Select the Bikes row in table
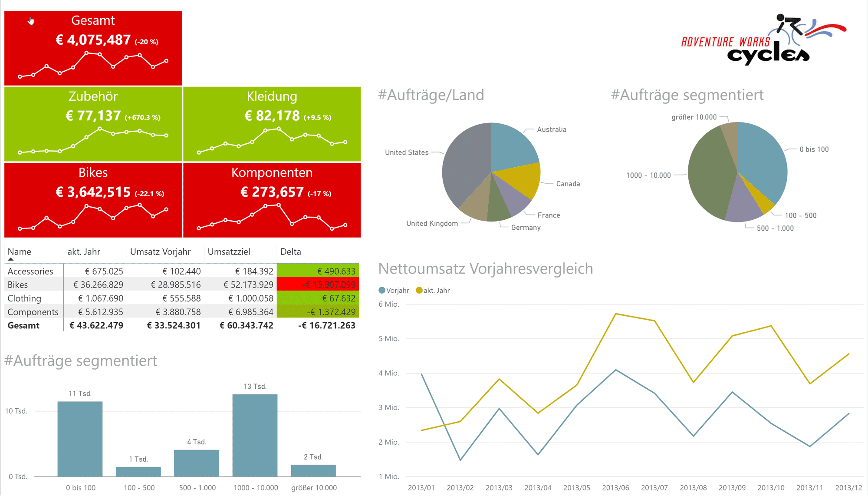 point(181,285)
